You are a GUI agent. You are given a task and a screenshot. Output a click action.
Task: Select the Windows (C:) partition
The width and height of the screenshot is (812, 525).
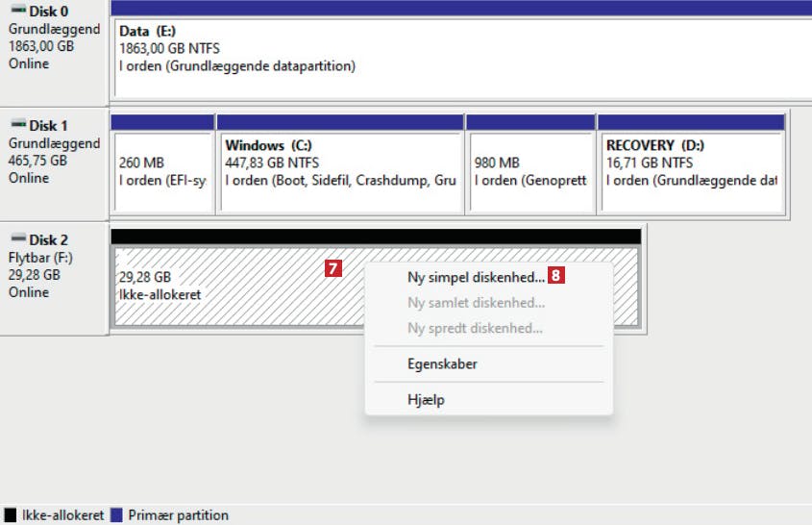click(340, 172)
